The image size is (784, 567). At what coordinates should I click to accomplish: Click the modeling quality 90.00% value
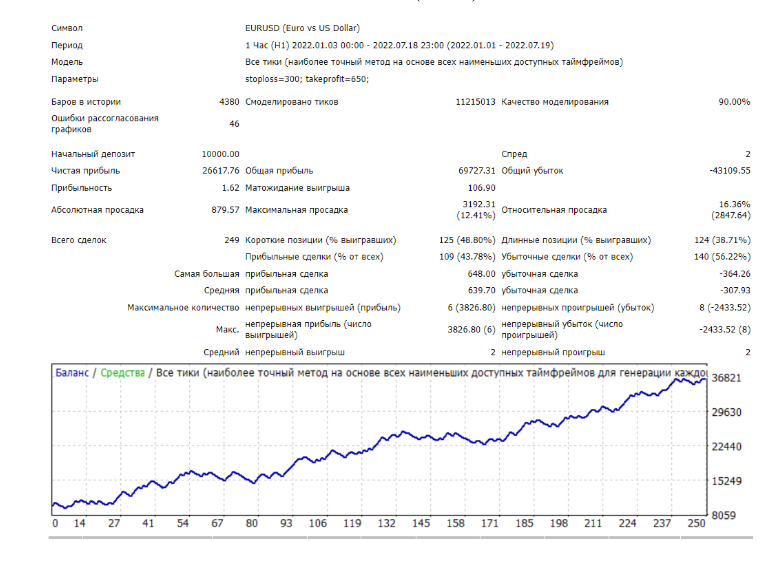pos(734,102)
